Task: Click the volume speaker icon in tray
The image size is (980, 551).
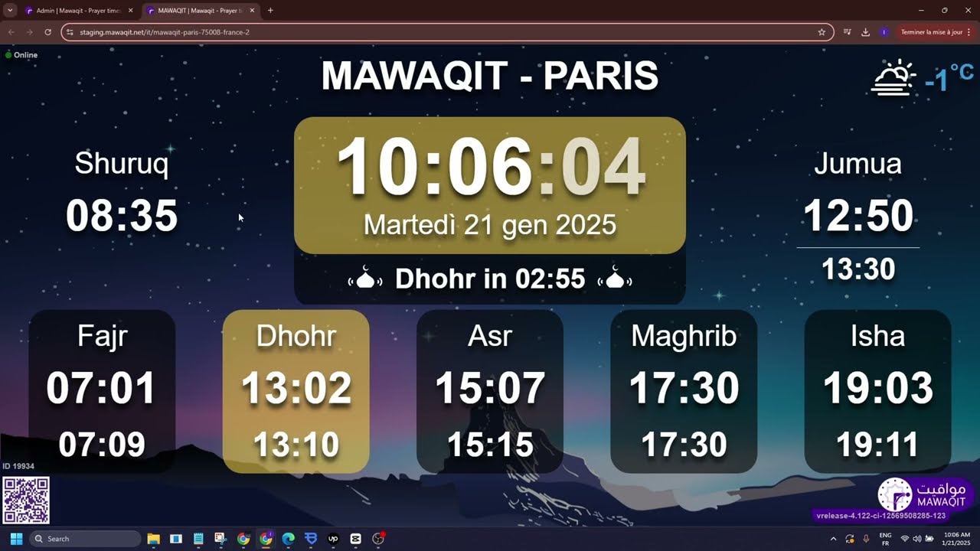Action: 917,539
